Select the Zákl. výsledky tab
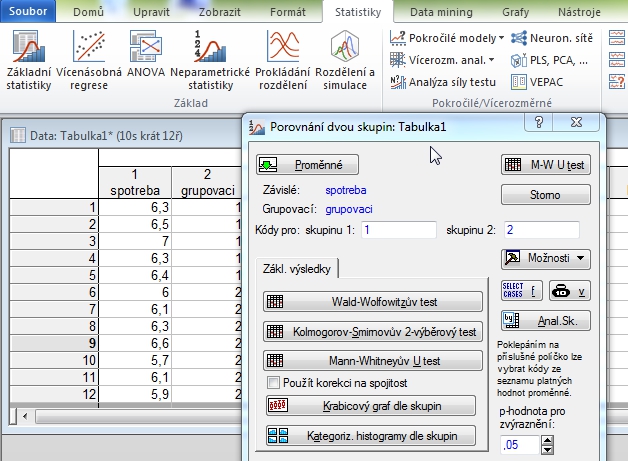The image size is (628, 461). [x=297, y=268]
